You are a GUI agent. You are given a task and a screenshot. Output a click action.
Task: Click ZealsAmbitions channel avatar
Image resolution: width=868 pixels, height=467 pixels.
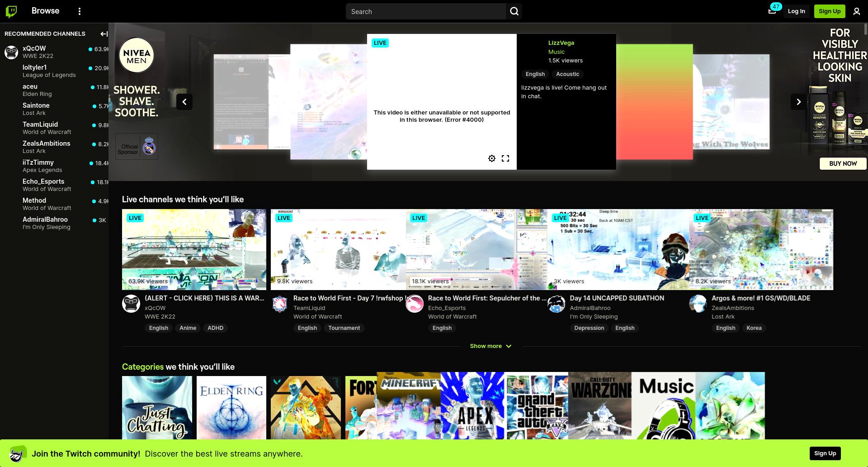pos(698,304)
